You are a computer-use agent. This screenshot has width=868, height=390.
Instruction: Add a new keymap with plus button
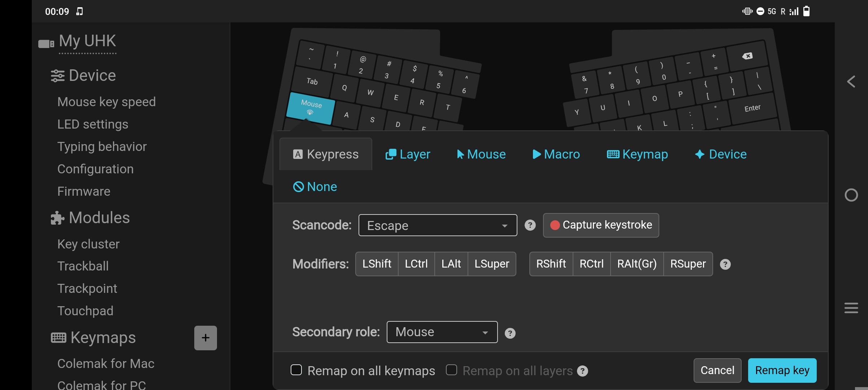click(205, 338)
